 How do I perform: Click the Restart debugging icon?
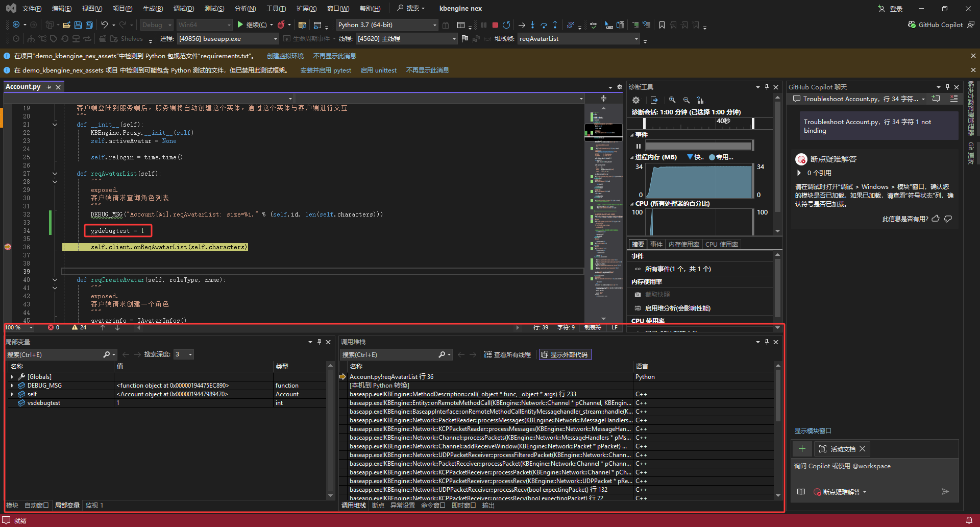pos(506,25)
